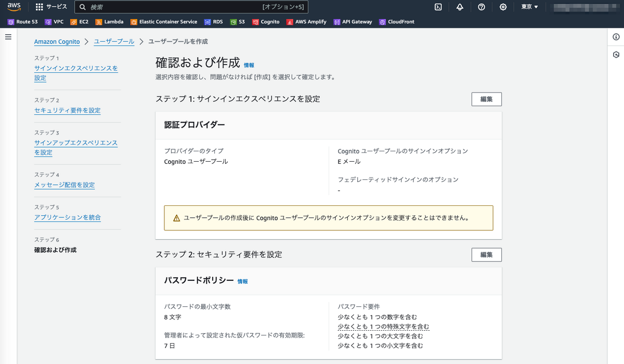This screenshot has width=624, height=364.
Task: Open S3 bookmark shortcut
Action: tap(238, 22)
